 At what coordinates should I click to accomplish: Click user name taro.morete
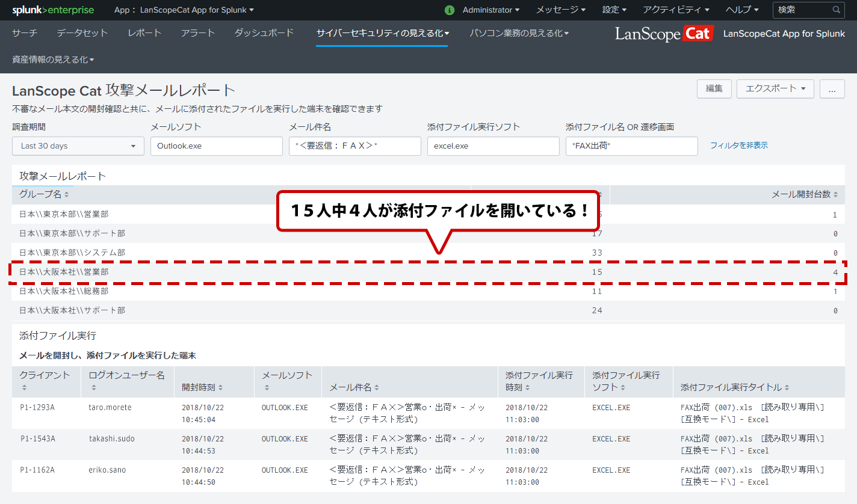[110, 407]
